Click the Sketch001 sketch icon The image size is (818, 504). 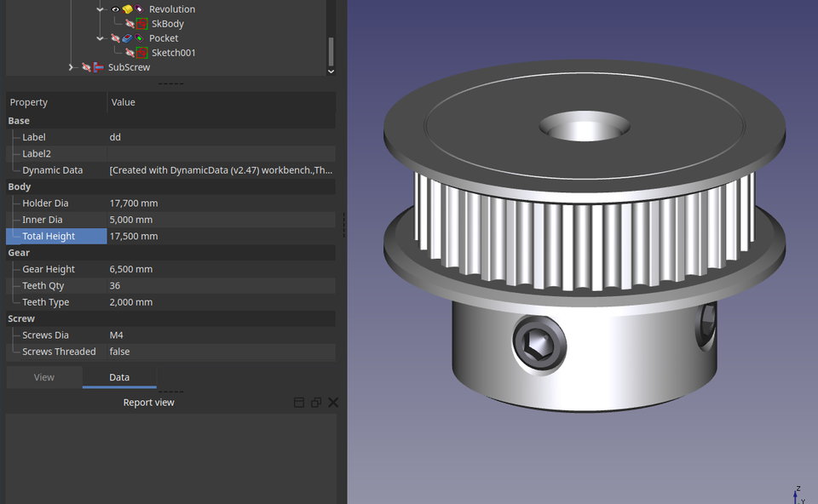(141, 52)
